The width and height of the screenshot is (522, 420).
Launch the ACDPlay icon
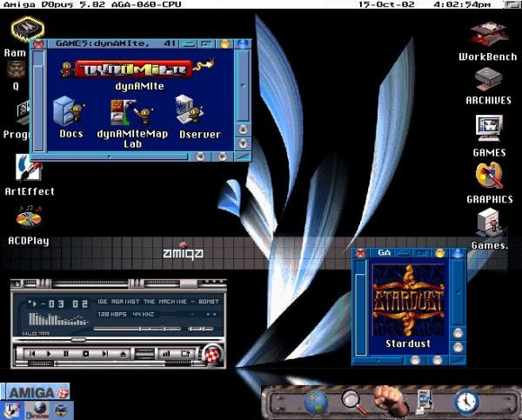[x=29, y=217]
